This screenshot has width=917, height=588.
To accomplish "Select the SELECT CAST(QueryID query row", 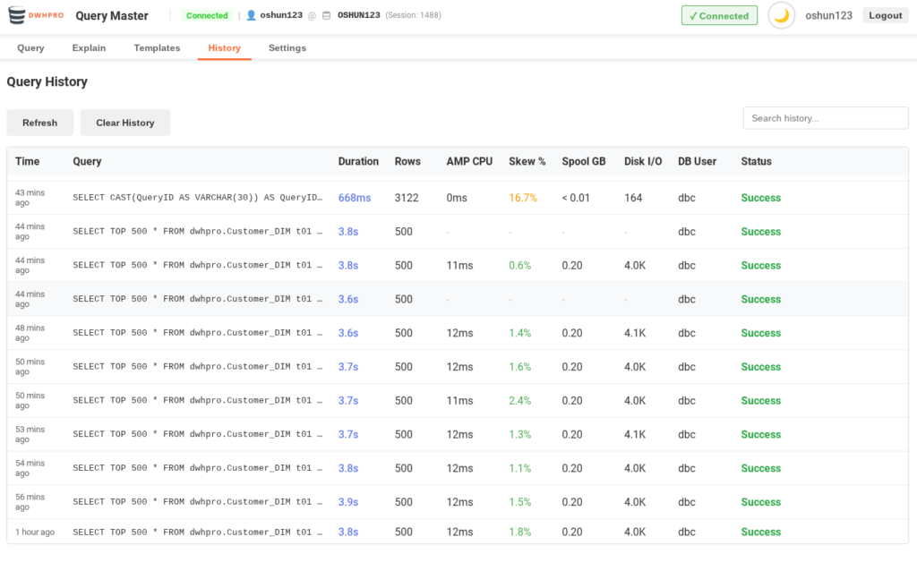I will click(197, 198).
